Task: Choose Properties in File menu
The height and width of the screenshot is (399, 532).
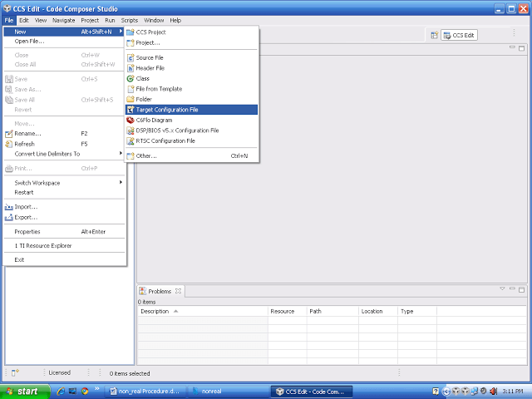Action: [65, 232]
